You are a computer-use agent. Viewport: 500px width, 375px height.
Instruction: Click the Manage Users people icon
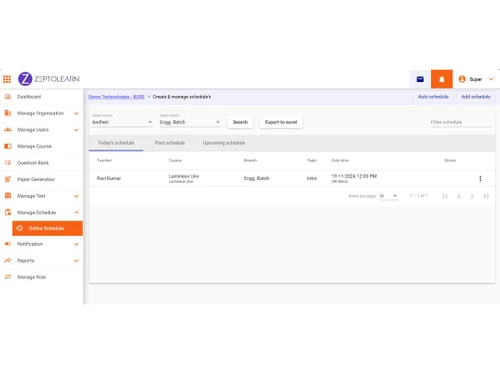click(8, 130)
